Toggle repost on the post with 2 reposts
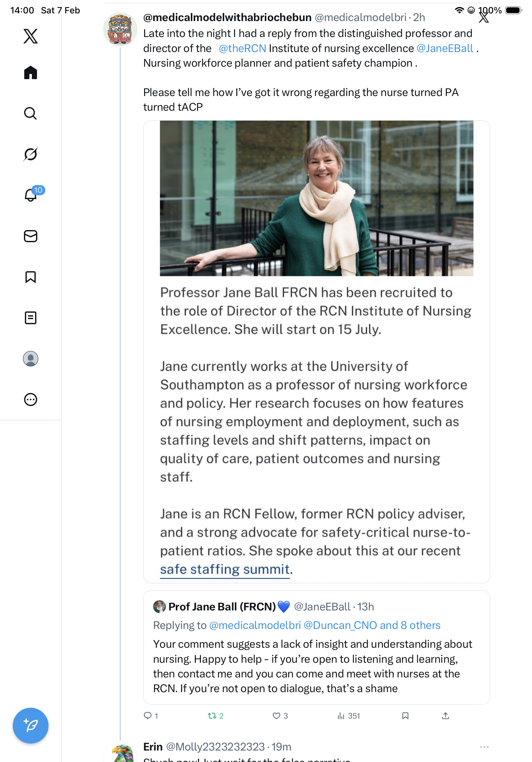The image size is (532, 762). tap(212, 716)
